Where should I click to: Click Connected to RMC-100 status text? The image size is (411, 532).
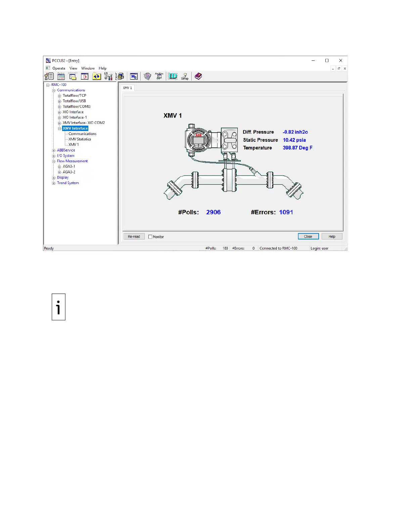pos(278,248)
